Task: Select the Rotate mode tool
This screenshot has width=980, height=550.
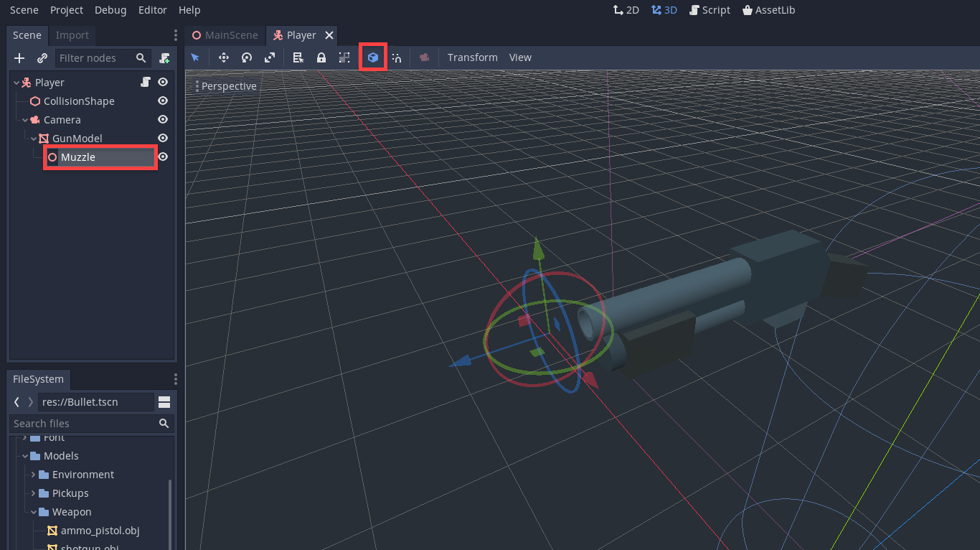Action: (x=246, y=57)
